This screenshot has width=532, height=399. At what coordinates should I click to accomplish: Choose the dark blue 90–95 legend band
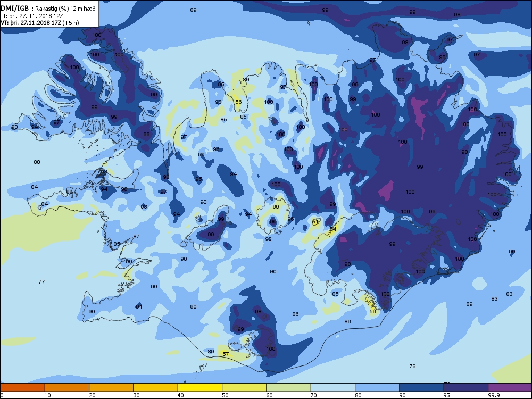[422, 387]
